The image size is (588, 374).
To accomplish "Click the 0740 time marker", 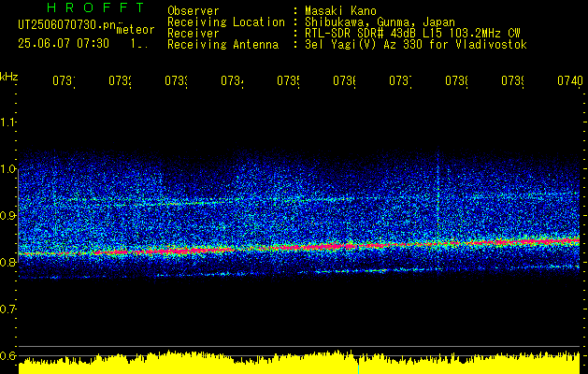I will coord(570,80).
